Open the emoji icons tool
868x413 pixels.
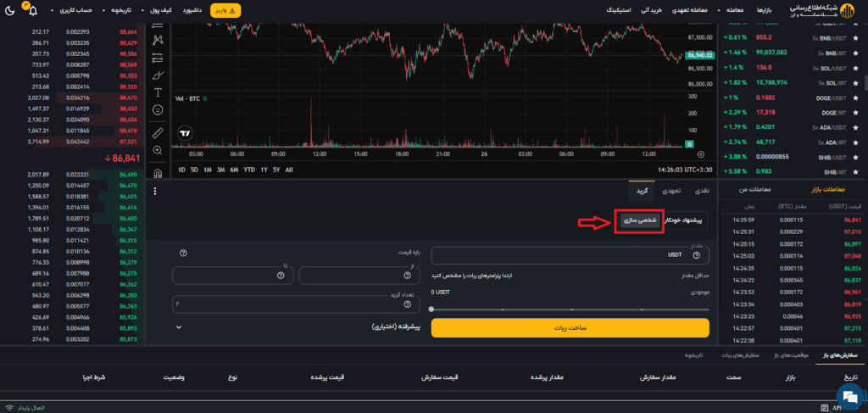(x=158, y=109)
